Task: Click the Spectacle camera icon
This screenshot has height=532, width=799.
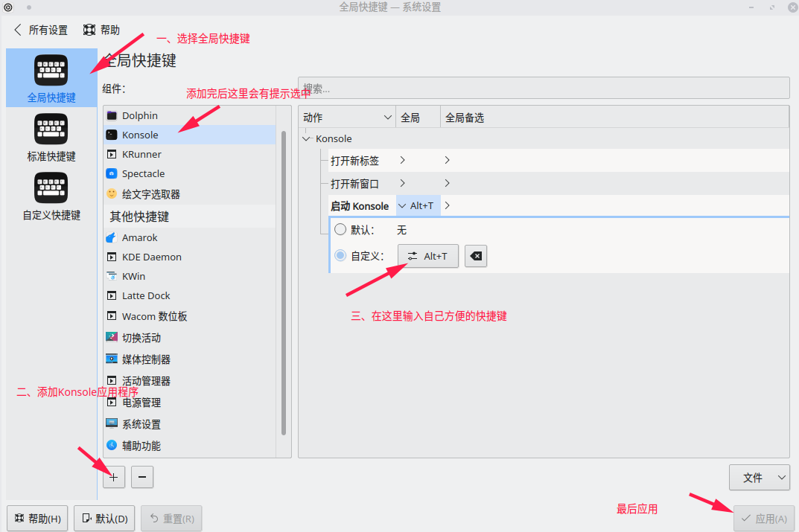Action: [x=112, y=173]
